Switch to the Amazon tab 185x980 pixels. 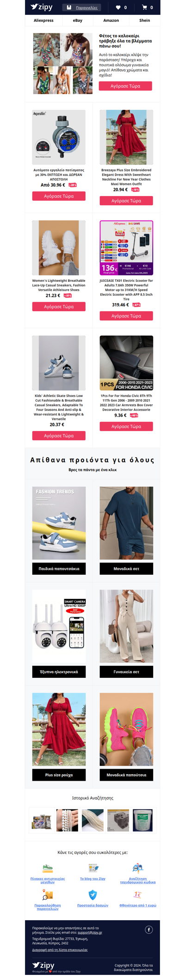[x=111, y=20]
